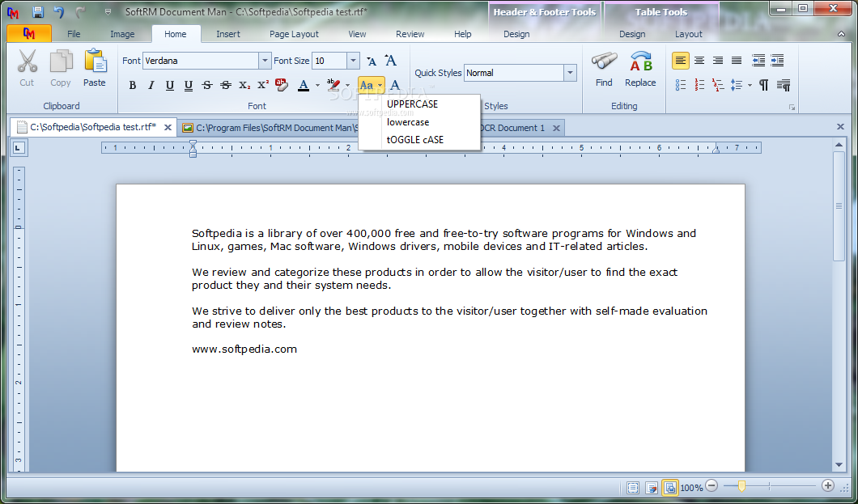Viewport: 858px width, 504px height.
Task: Toggle align text left
Action: (x=681, y=61)
